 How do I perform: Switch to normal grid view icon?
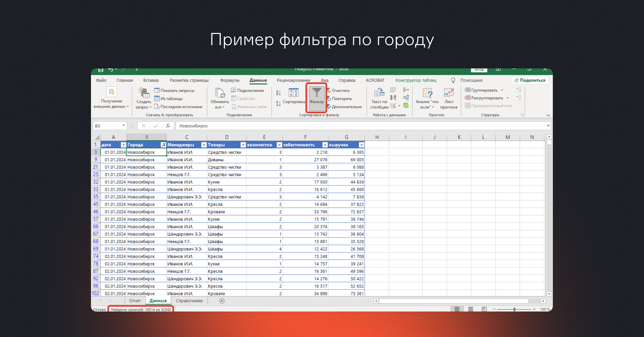pyautogui.click(x=457, y=309)
